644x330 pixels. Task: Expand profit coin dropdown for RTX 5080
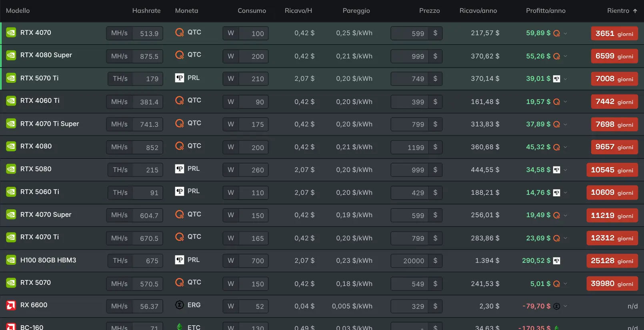pos(565,170)
